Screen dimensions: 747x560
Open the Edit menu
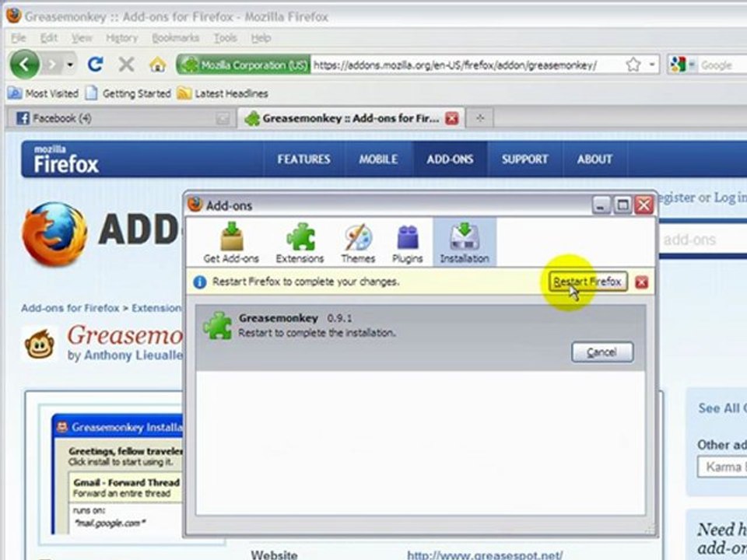(48, 38)
